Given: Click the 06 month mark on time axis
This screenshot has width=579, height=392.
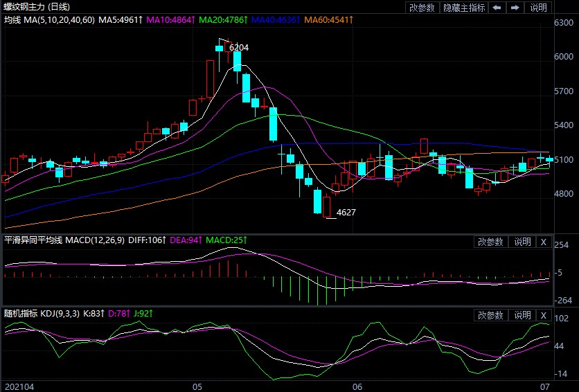Looking at the screenshot, I should 357,386.
